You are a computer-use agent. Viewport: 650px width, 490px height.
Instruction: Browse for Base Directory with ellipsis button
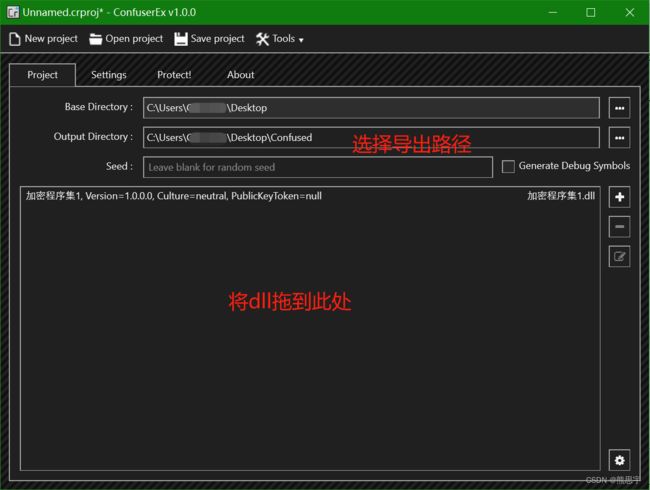click(619, 108)
